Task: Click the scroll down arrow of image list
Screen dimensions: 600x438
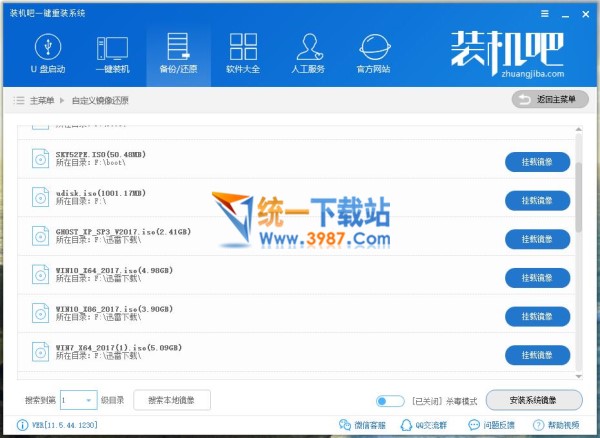Action: 579,376
